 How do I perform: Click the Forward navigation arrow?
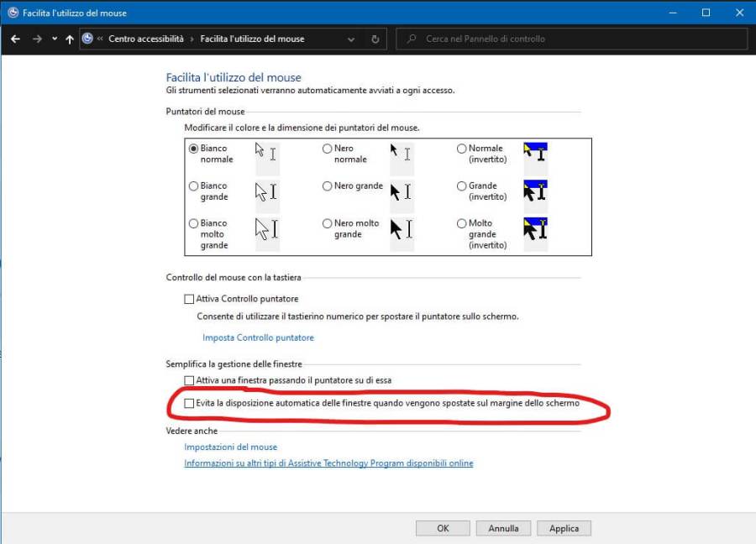[36, 39]
